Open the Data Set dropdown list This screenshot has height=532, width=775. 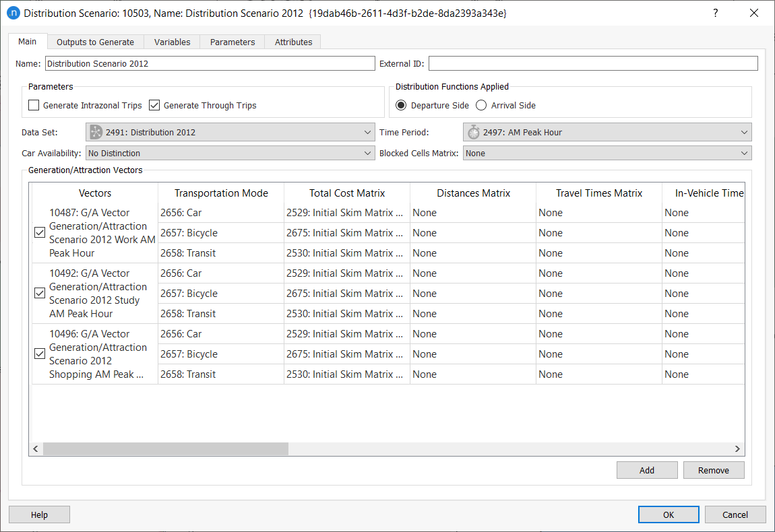click(x=367, y=132)
